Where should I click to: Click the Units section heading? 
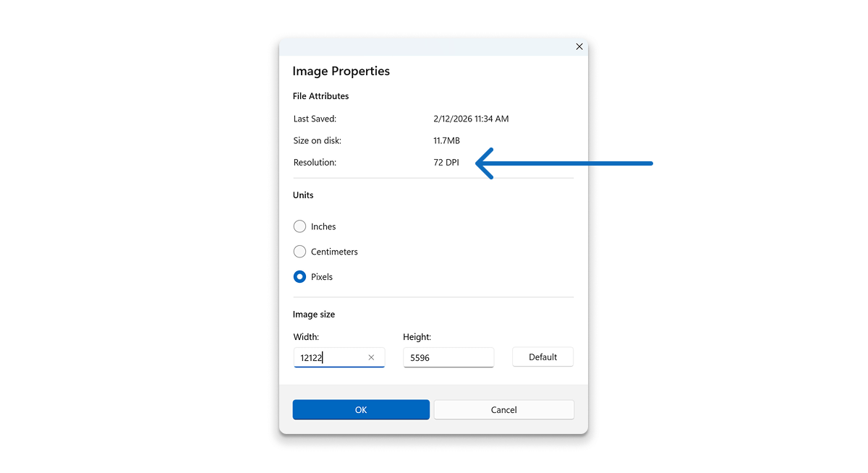303,195
